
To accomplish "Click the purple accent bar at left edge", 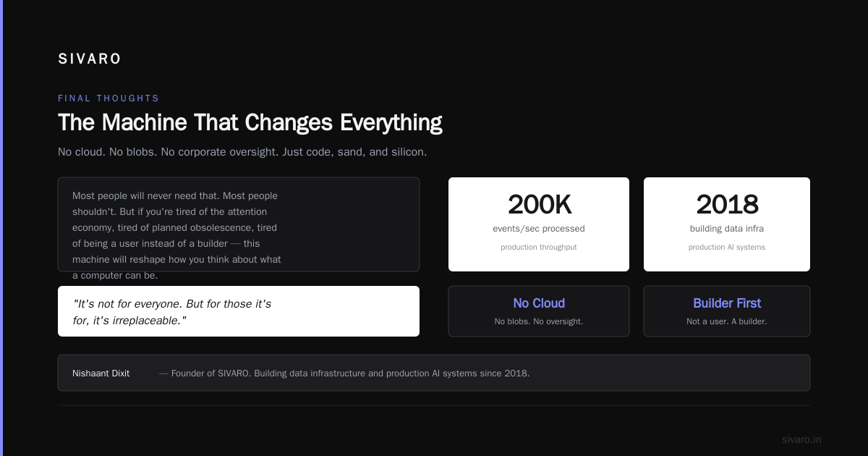I will (x=1, y=228).
